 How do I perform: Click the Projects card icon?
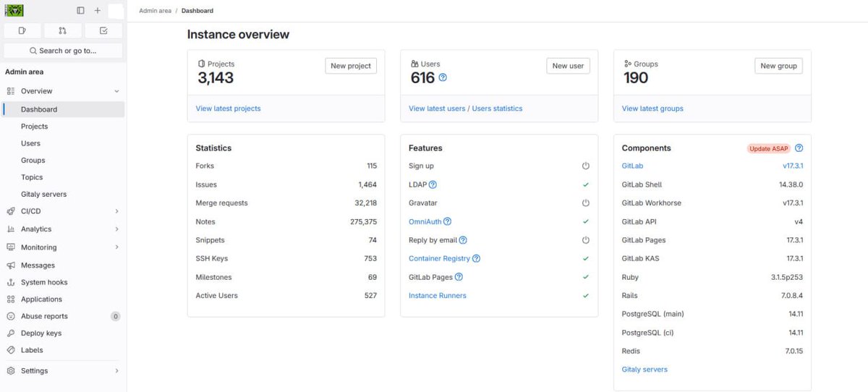coord(202,64)
